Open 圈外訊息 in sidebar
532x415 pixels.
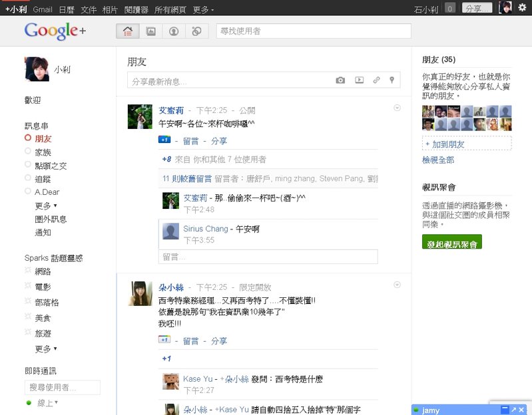pos(51,219)
